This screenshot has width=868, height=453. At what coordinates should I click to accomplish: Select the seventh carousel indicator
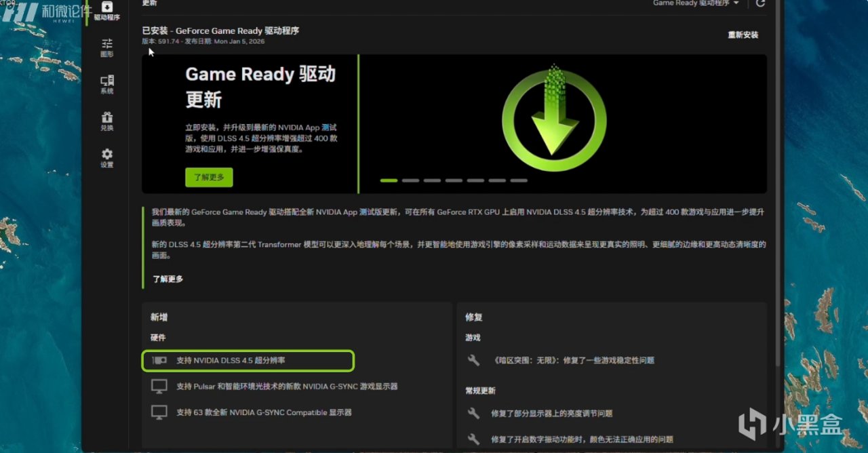click(519, 180)
